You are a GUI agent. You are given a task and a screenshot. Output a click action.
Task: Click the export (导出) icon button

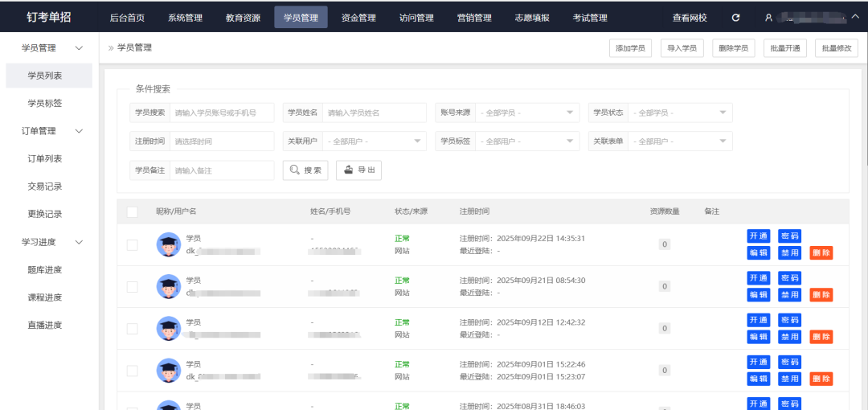pyautogui.click(x=358, y=170)
